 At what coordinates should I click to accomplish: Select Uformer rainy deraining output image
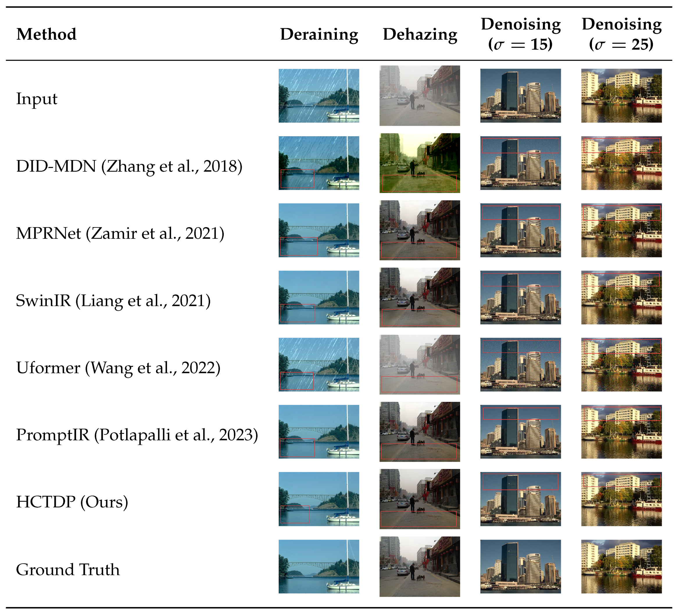(318, 364)
